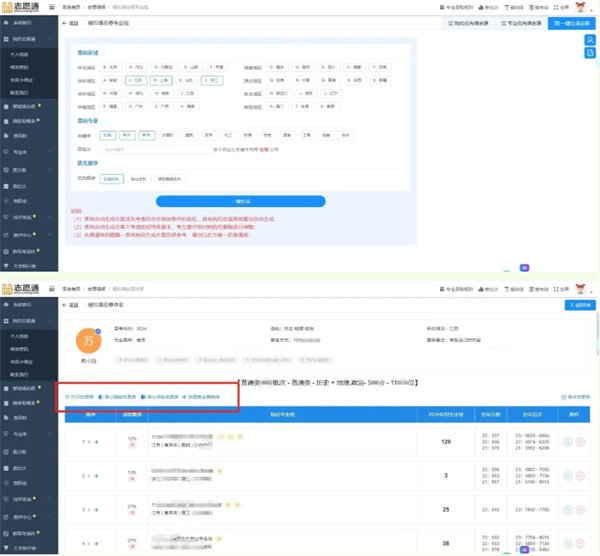The width and height of the screenshot is (600, 556).
Task: Click the document icon on right edge
Action: pyautogui.click(x=592, y=54)
